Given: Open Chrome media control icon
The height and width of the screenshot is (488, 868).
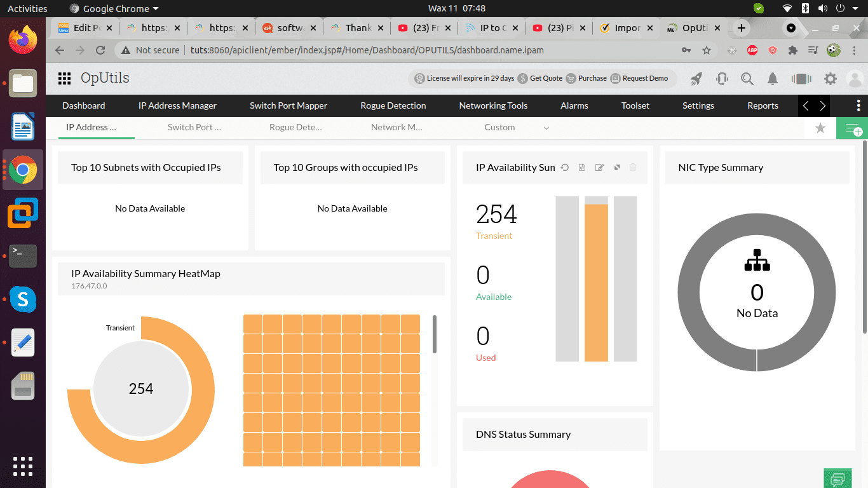Looking at the screenshot, I should (813, 50).
